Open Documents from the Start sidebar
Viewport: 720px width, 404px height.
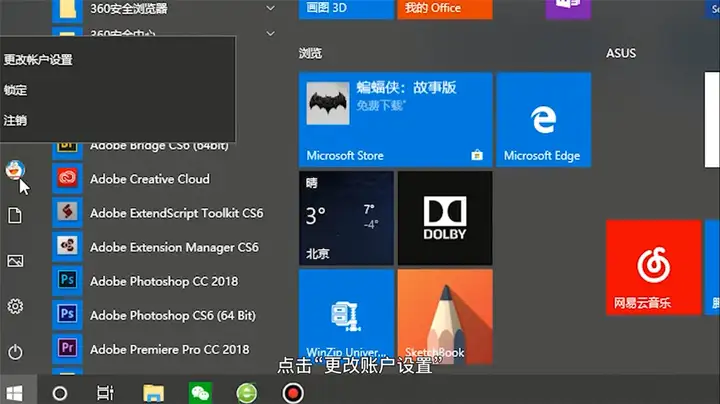(x=15, y=215)
